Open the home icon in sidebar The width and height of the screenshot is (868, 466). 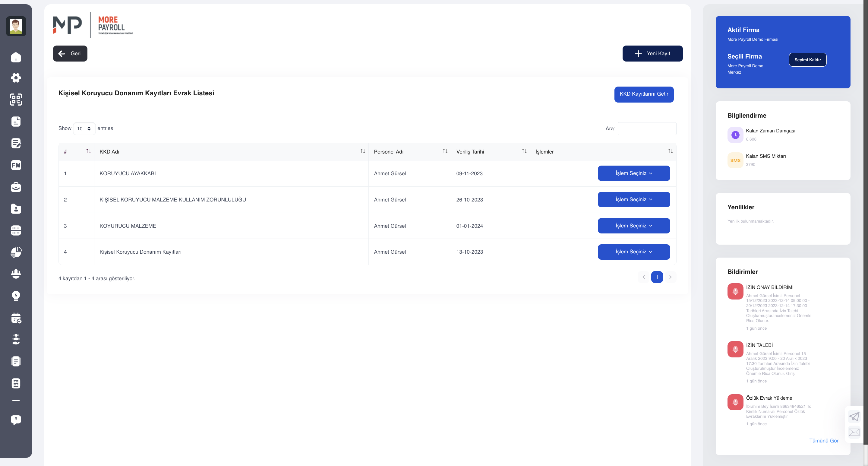pos(16,57)
